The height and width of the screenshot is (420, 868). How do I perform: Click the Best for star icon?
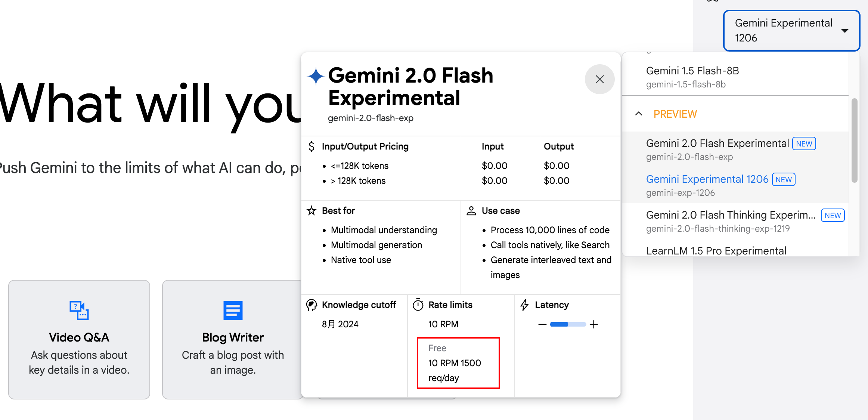[311, 211]
